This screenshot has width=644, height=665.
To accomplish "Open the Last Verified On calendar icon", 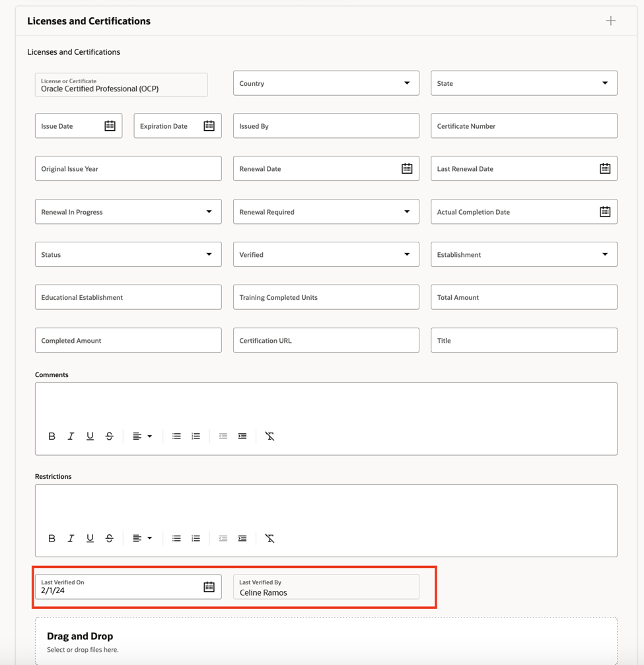I will pyautogui.click(x=209, y=587).
